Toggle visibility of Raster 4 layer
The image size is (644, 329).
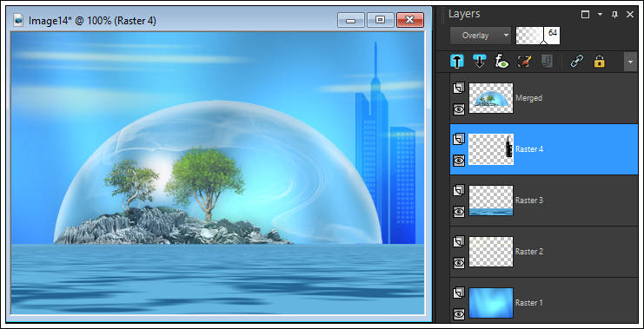tap(459, 160)
